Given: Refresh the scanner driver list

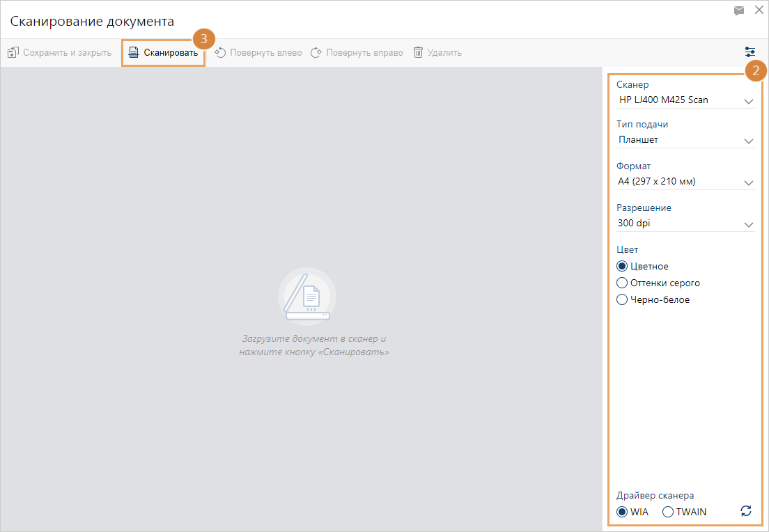Looking at the screenshot, I should (746, 511).
